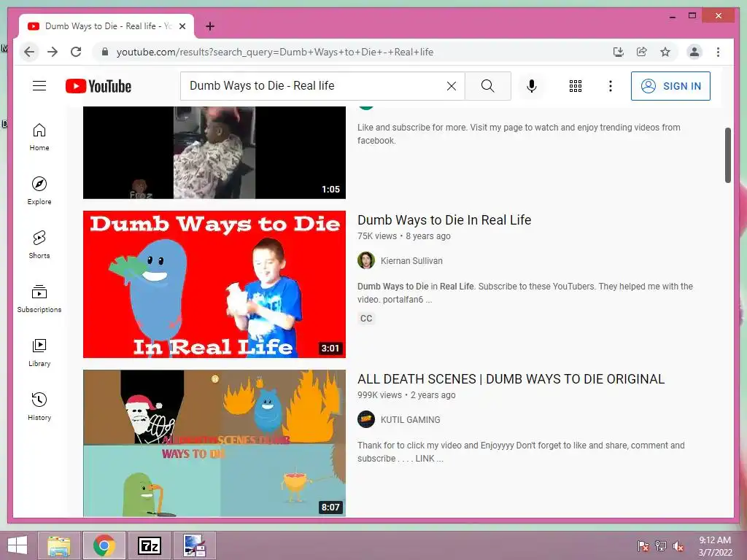
Task: Click '75K views • 8 years ago' text
Action: pos(404,236)
